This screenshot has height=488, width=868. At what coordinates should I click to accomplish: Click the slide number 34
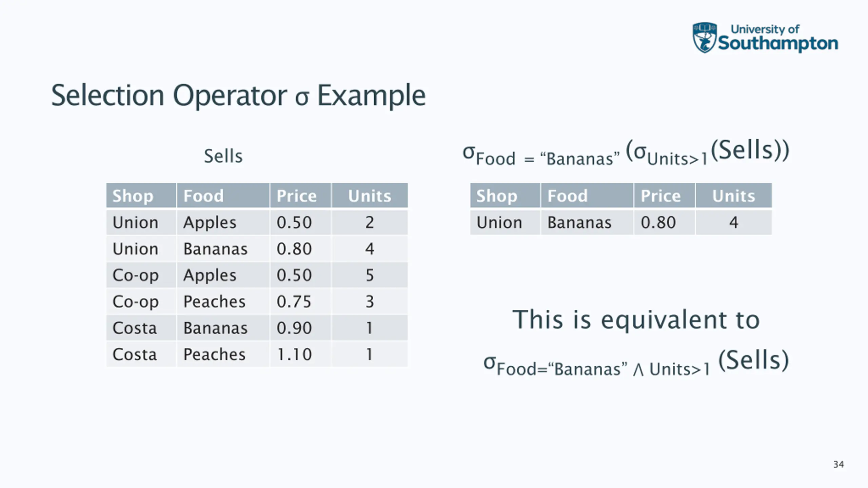839,464
